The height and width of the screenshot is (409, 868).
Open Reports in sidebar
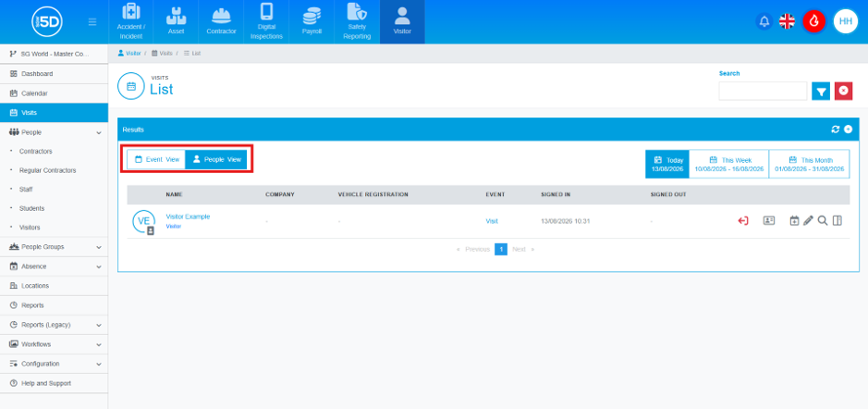pyautogui.click(x=54, y=305)
